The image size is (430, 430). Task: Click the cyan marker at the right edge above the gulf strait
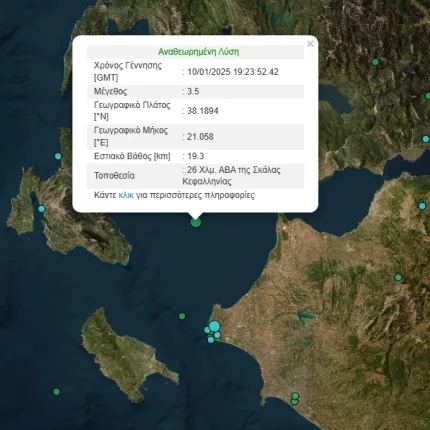(x=426, y=139)
